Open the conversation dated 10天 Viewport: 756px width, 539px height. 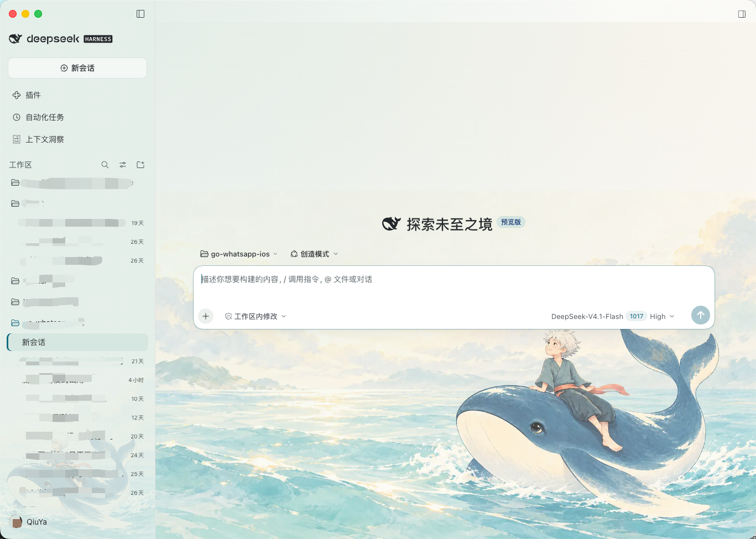coord(77,399)
